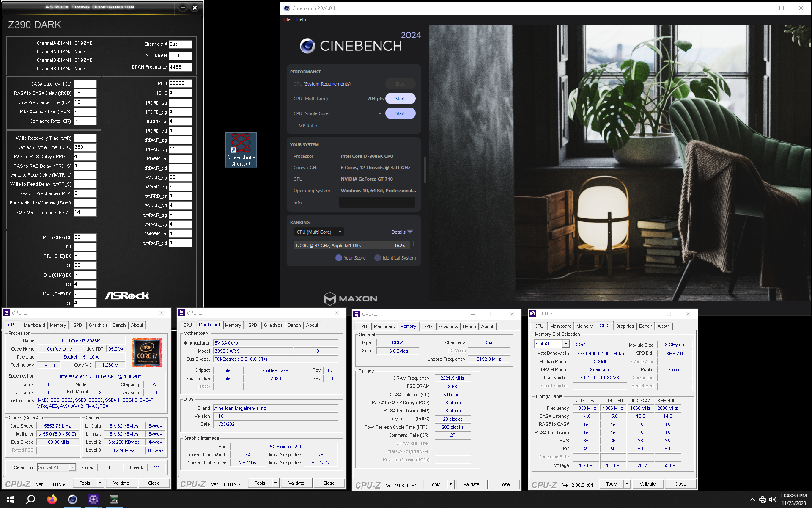Click the Intel Core i7 badge image

coord(147,352)
